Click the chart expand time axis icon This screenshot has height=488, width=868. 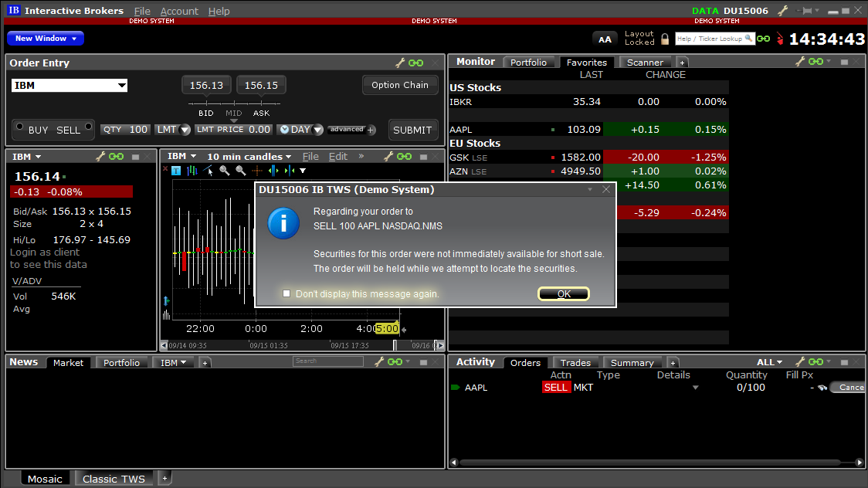273,171
